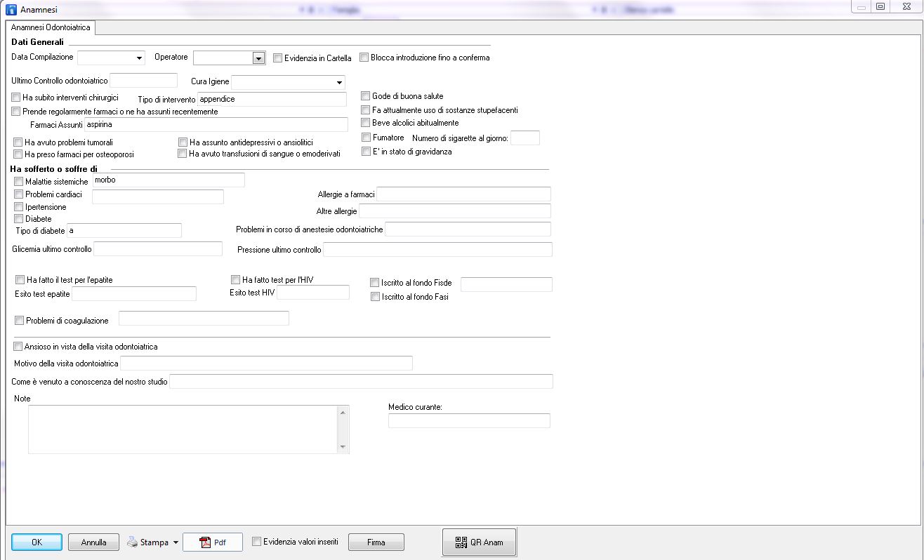Check Ha avuto problemi tumorali
924x560 pixels.
(18, 142)
